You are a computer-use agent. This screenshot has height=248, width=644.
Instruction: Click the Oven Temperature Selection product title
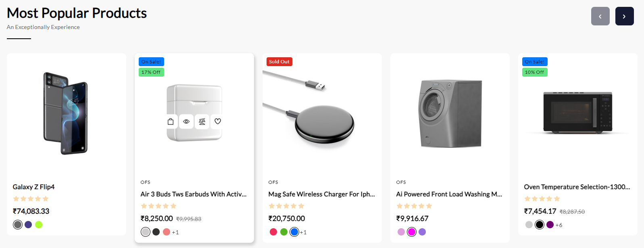[x=577, y=187]
